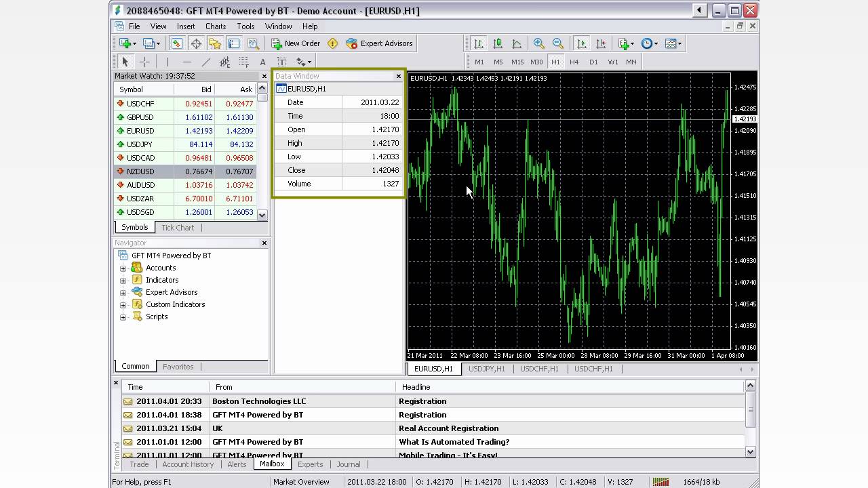Open the New Chart tool

[x=126, y=43]
